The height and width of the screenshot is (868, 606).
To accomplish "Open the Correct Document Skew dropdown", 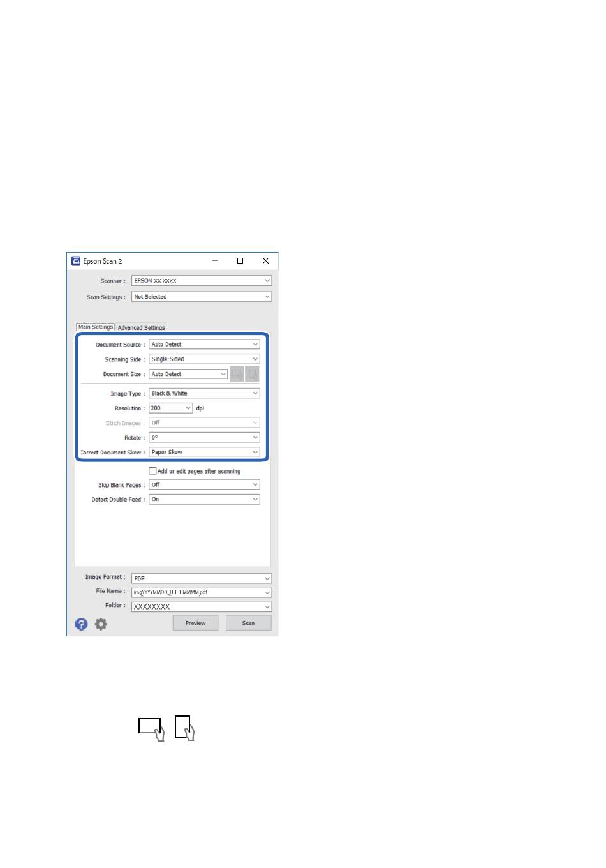I will [204, 452].
